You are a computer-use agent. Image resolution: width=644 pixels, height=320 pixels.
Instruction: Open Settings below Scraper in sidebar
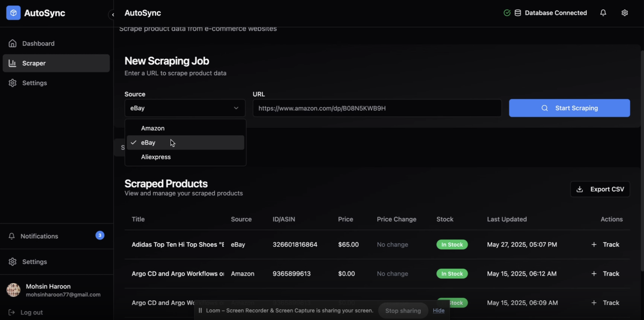click(x=56, y=83)
